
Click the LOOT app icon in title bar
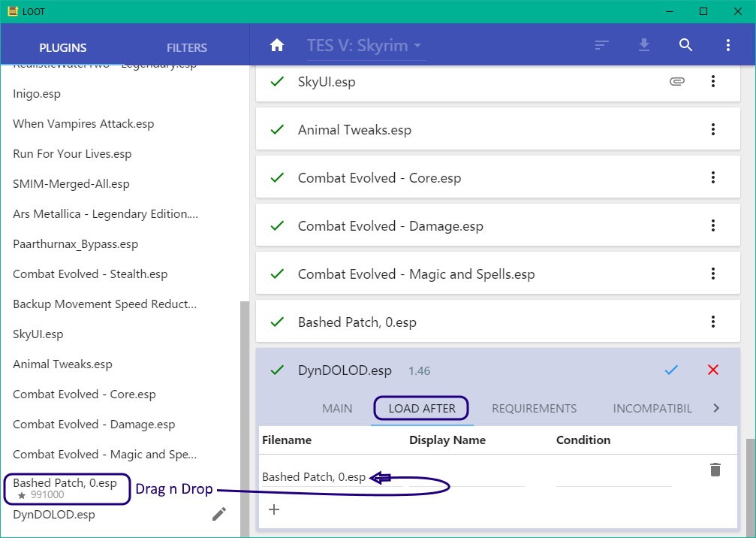(13, 11)
